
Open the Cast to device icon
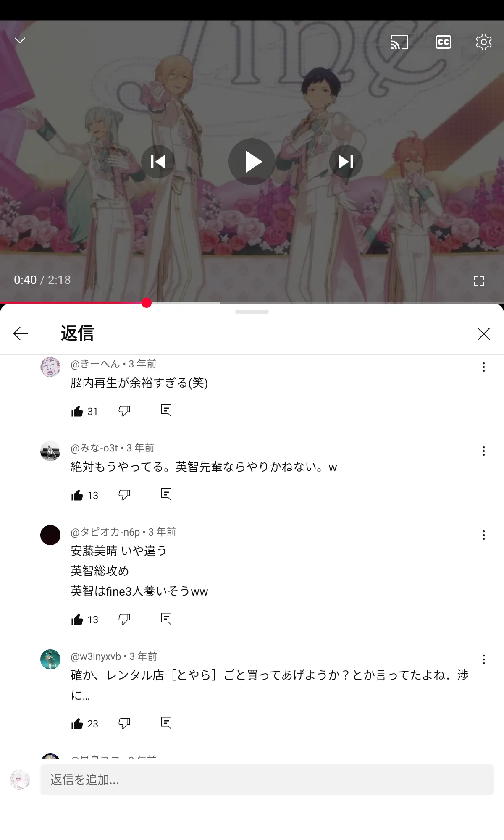[x=399, y=42]
